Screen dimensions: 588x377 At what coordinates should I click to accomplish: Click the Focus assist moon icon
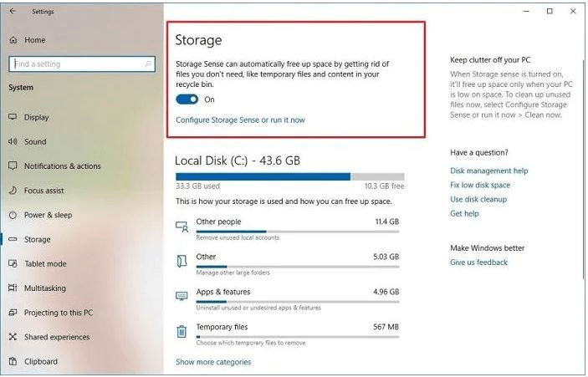click(x=13, y=190)
